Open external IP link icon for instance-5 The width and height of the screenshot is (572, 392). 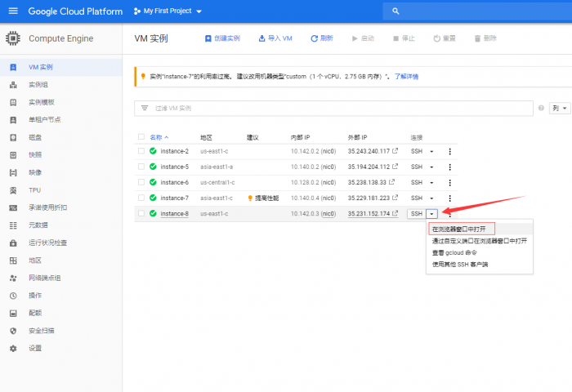point(396,167)
